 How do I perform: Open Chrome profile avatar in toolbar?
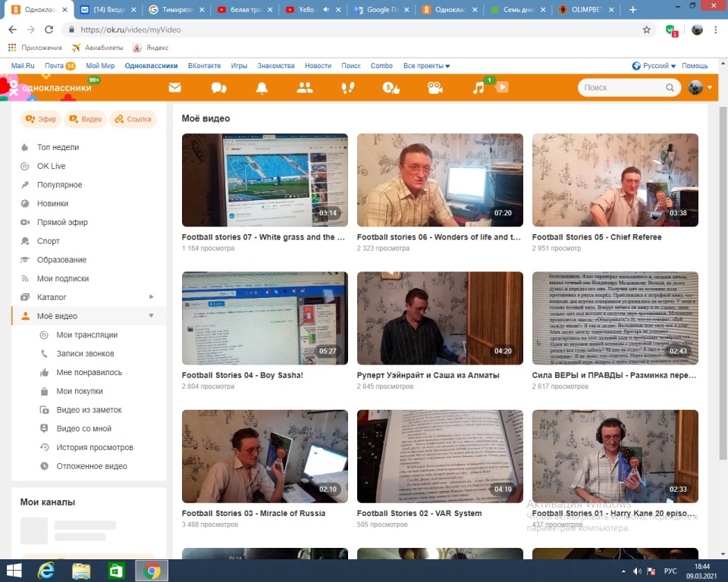(697, 30)
